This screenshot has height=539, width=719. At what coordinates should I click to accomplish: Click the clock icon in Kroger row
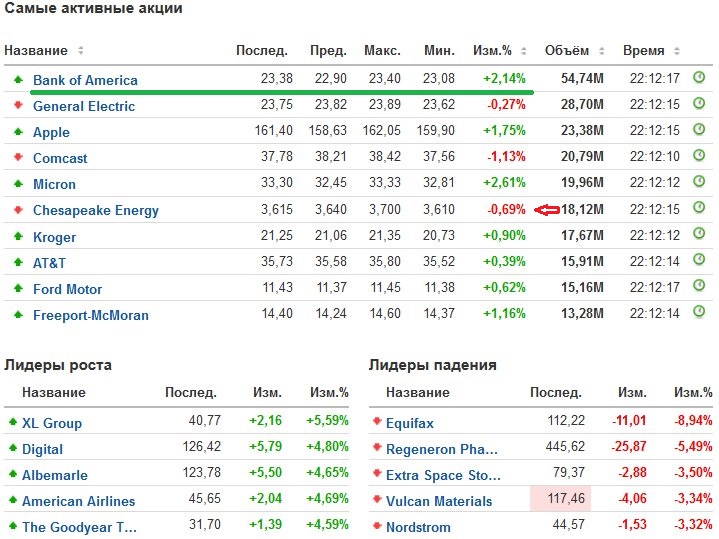[699, 235]
